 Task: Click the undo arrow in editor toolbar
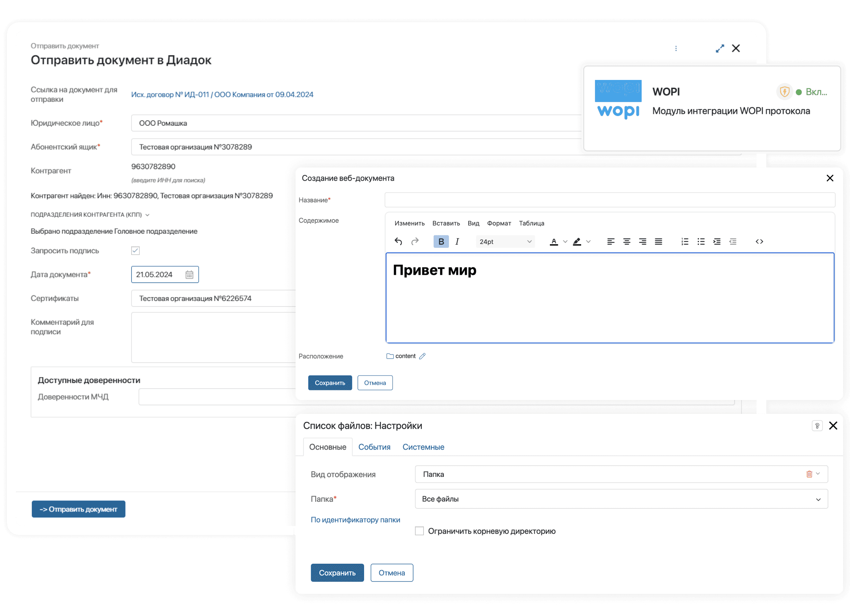coord(398,242)
